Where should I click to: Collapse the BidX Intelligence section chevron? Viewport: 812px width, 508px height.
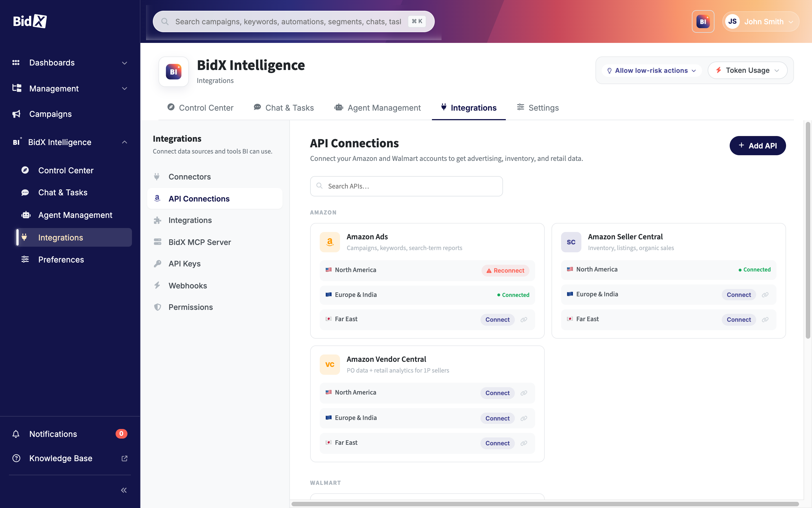(x=125, y=142)
